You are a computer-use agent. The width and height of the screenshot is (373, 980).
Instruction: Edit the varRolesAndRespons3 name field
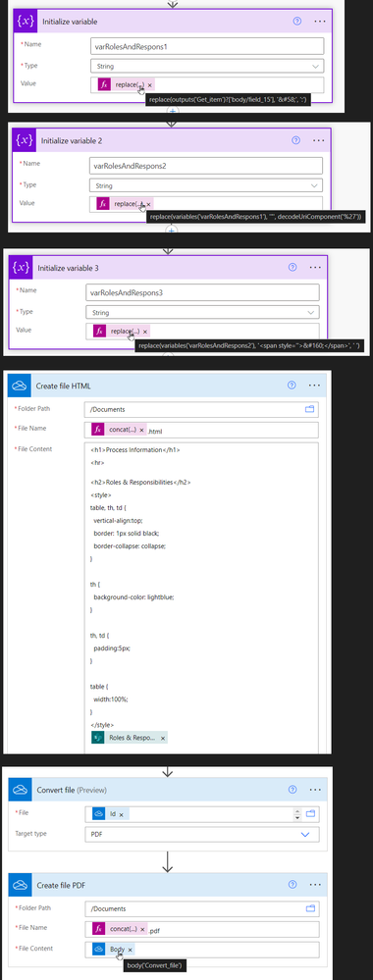[x=202, y=292]
